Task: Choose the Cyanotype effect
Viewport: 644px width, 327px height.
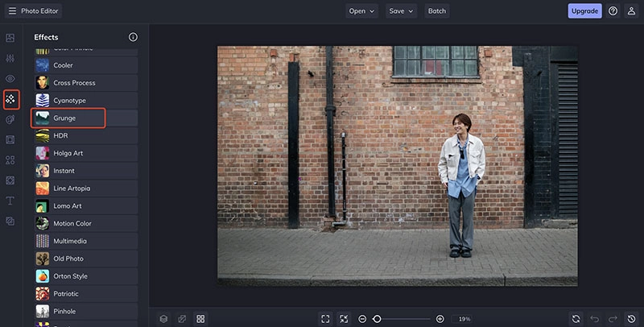Action: [69, 101]
